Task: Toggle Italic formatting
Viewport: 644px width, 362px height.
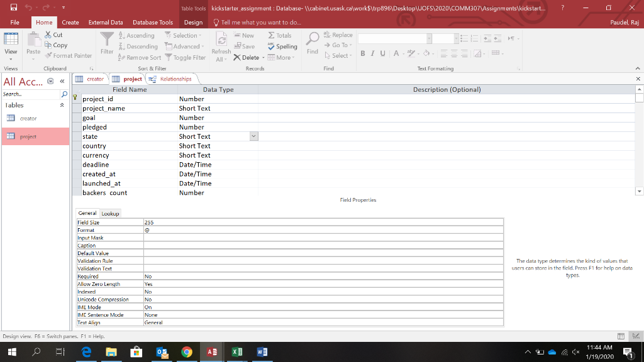Action: 372,53
